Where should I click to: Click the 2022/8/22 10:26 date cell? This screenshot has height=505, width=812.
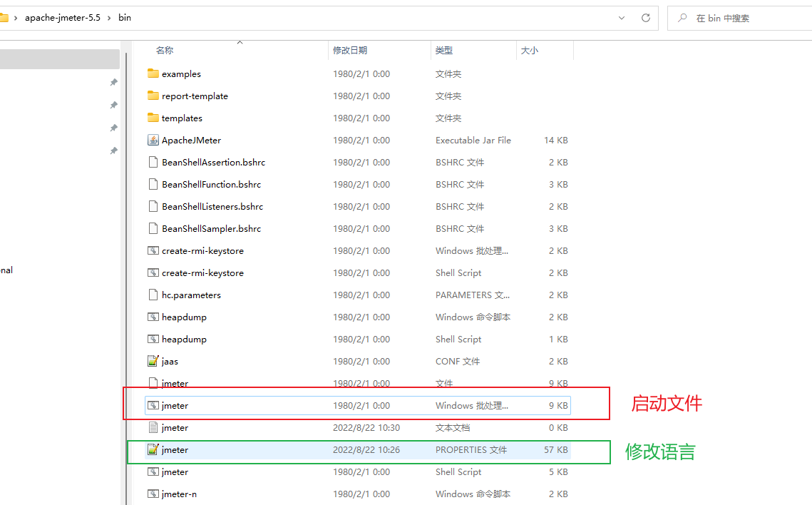point(366,449)
